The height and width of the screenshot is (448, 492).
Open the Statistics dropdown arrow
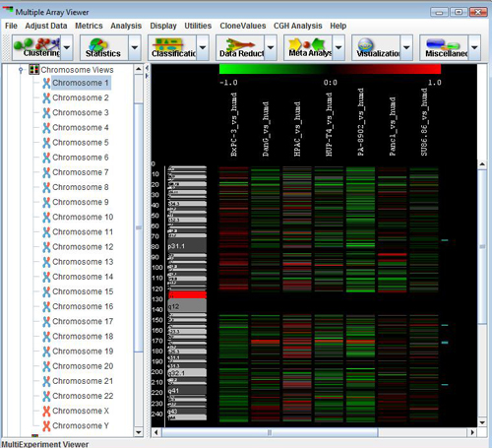tap(135, 47)
